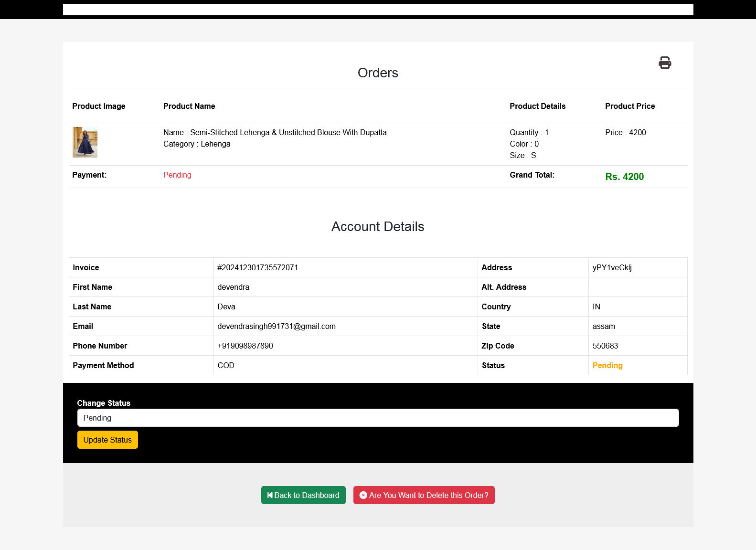Viewport: 756px width, 550px height.
Task: Open the Change Status dropdown
Action: [378, 418]
